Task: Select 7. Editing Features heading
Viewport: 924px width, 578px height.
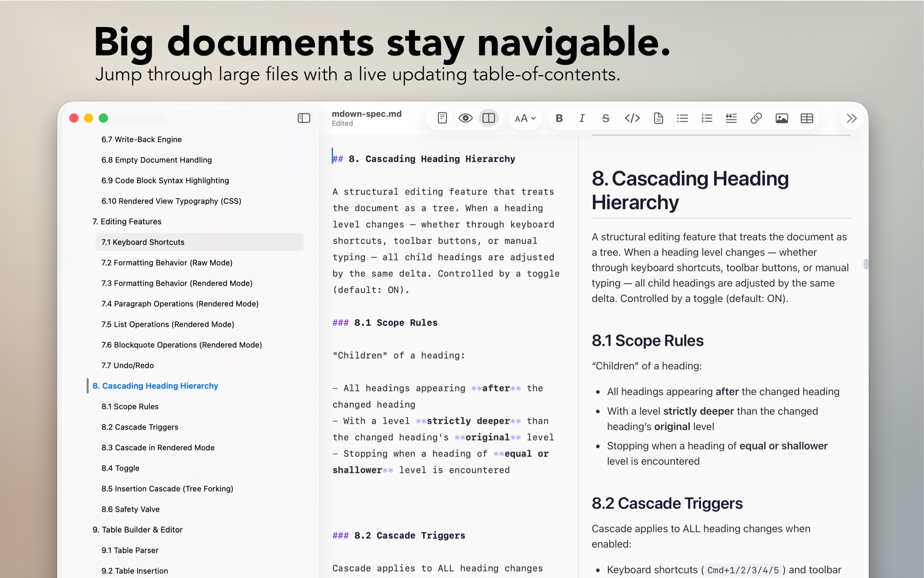Action: (x=127, y=222)
